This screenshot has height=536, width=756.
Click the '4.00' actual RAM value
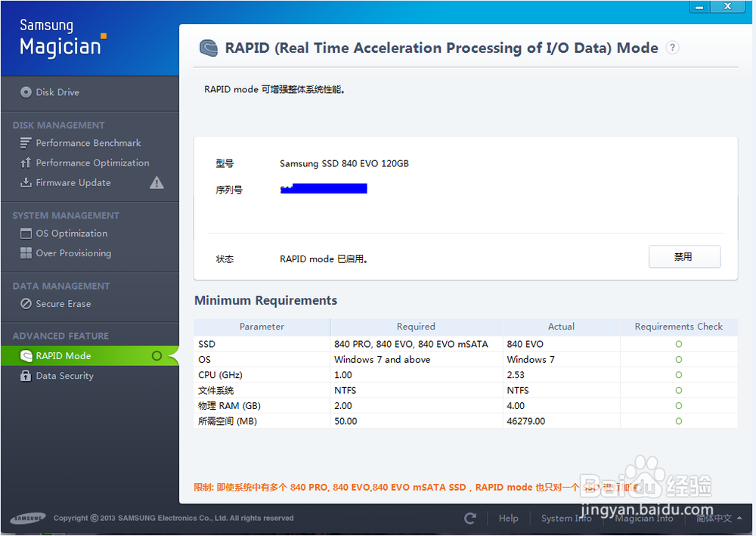pos(516,406)
